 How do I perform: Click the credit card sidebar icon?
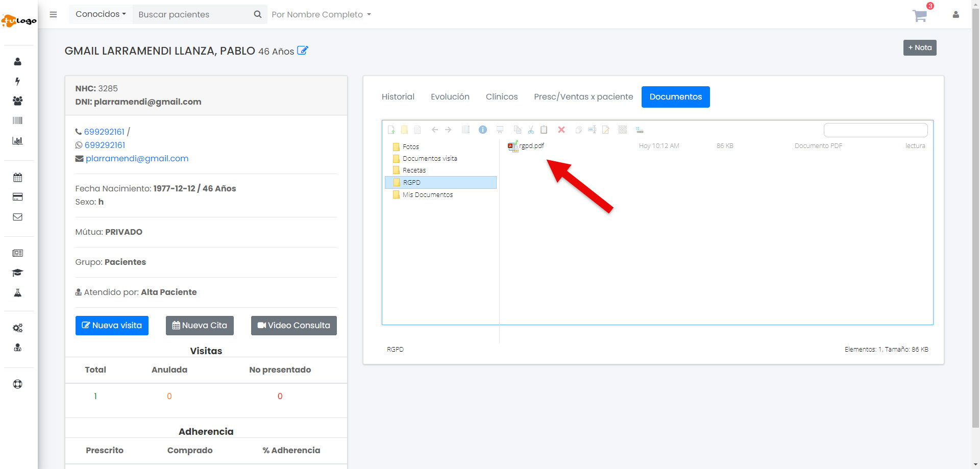(x=17, y=197)
